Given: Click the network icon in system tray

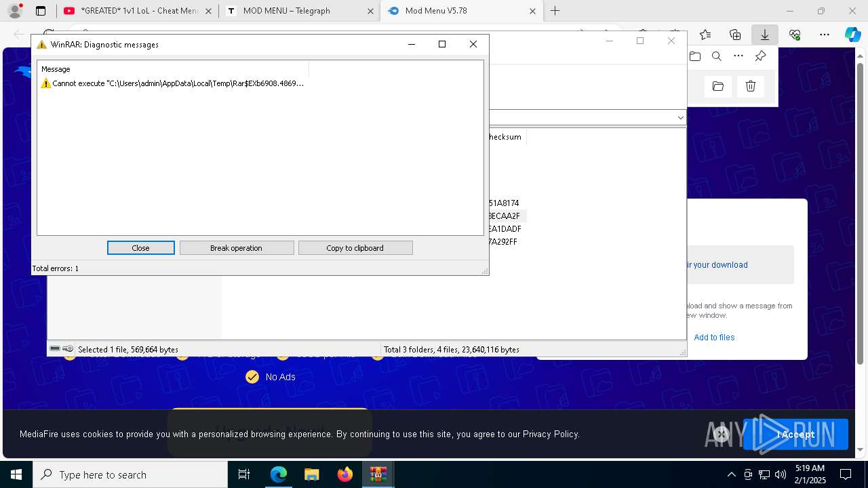Looking at the screenshot, I should (x=764, y=474).
